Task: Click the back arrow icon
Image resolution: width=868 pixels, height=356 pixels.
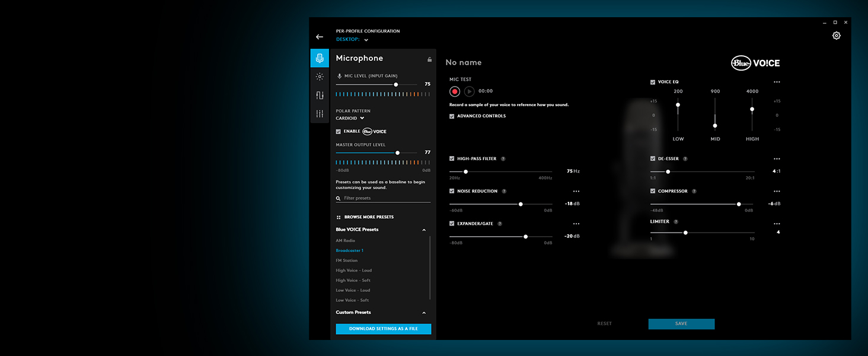Action: 320,37
